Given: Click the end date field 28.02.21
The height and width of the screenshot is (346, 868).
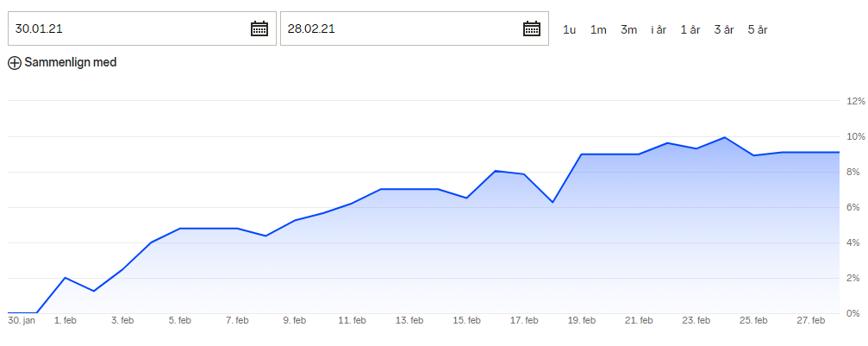Looking at the screenshot, I should click(414, 28).
